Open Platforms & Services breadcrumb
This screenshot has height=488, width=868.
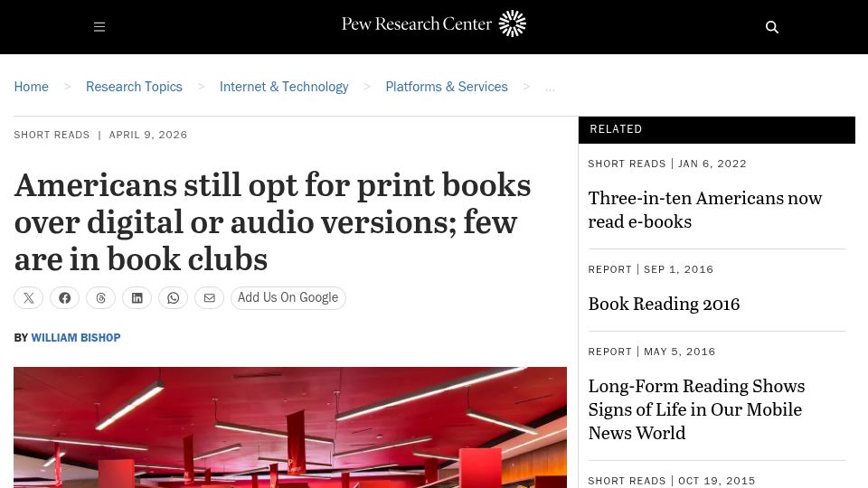point(447,87)
